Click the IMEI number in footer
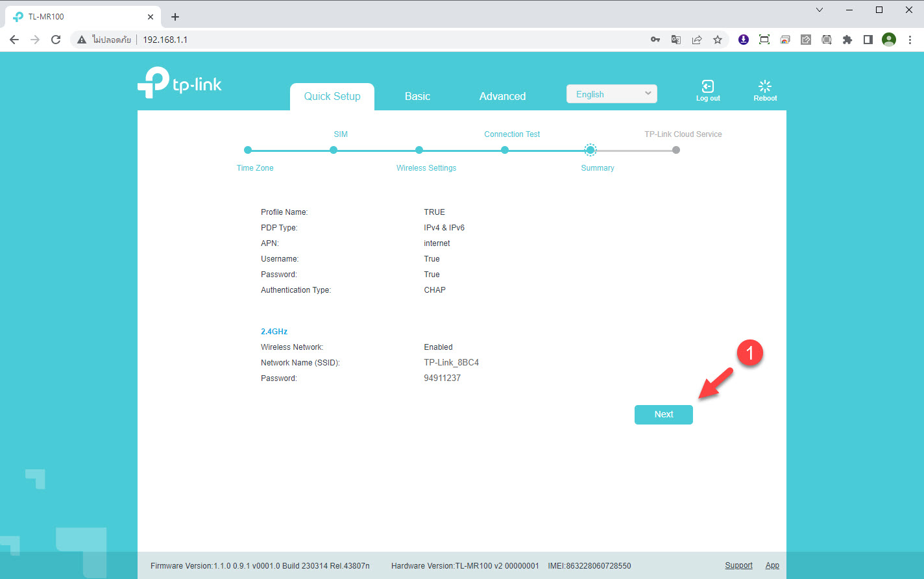This screenshot has height=579, width=924. [589, 566]
